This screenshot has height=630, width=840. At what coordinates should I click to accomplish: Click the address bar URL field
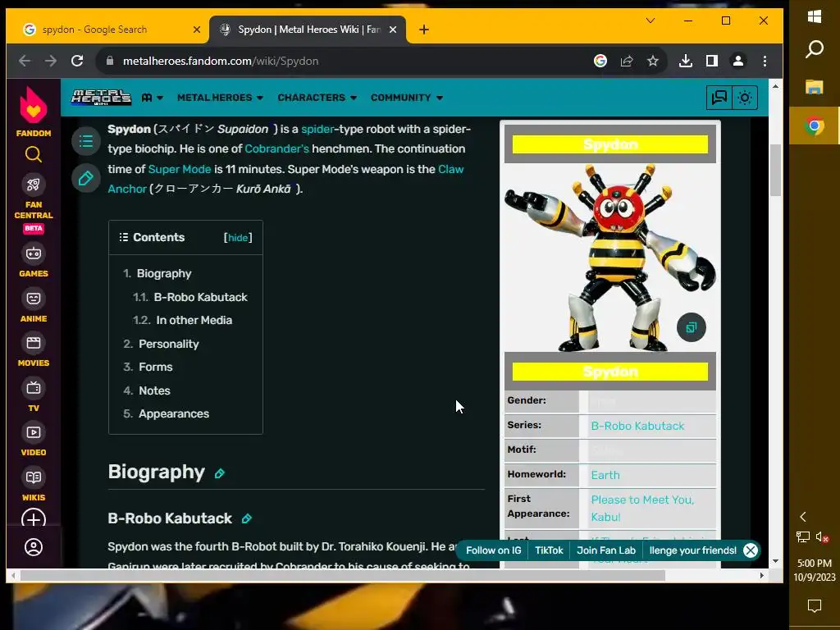tap(343, 61)
